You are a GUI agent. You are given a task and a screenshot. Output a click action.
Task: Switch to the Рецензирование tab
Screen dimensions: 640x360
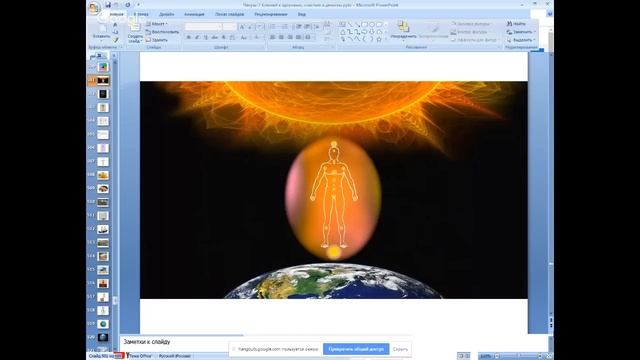[x=271, y=14]
